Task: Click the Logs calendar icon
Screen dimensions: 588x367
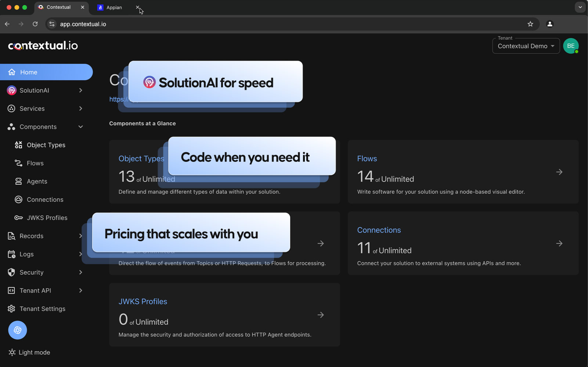Action: [11, 254]
